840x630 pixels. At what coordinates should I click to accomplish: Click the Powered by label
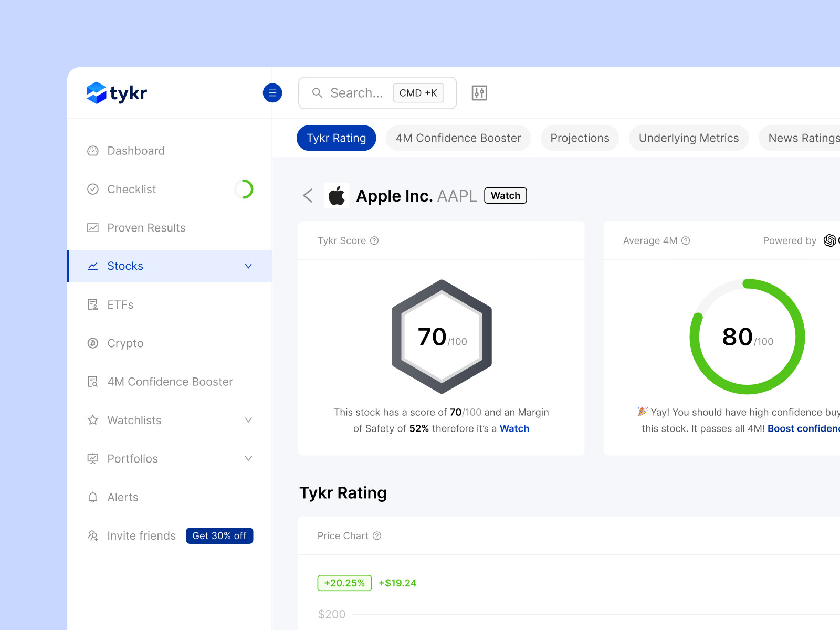tap(790, 240)
